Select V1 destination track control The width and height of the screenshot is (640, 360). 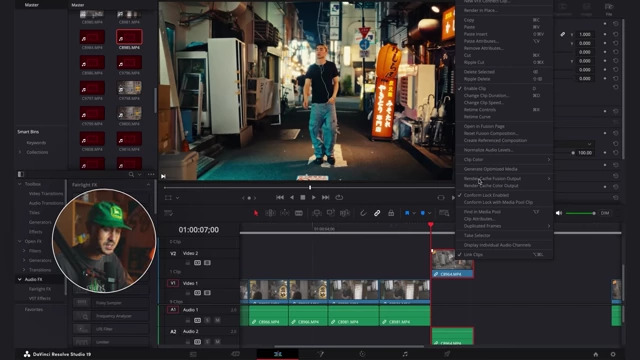pyautogui.click(x=173, y=283)
